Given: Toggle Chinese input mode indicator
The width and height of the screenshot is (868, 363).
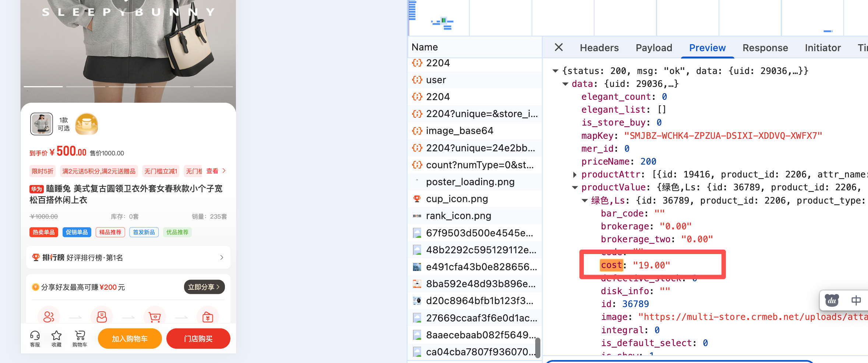Looking at the screenshot, I should (856, 300).
